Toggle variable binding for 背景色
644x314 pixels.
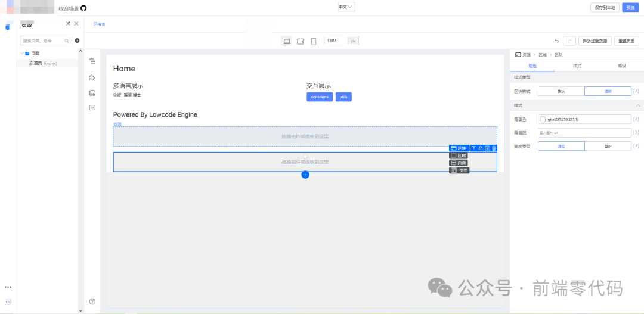tap(636, 119)
